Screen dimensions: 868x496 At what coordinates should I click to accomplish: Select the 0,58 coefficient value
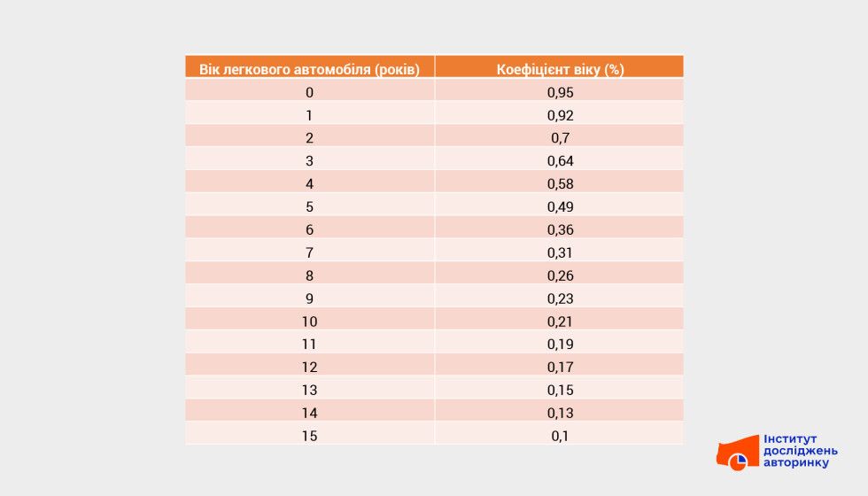pyautogui.click(x=560, y=184)
